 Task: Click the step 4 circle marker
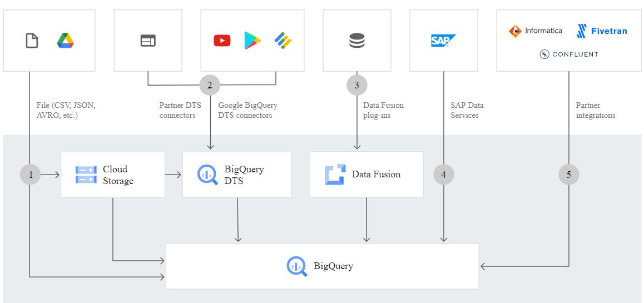pos(443,175)
